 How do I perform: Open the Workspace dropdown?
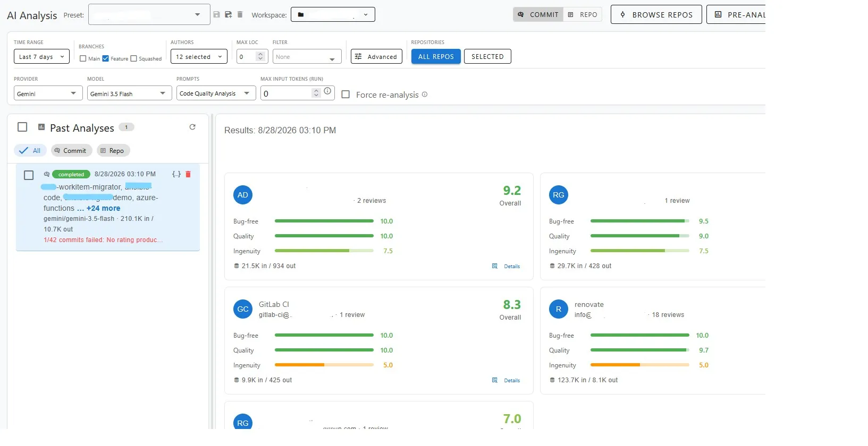(x=333, y=14)
